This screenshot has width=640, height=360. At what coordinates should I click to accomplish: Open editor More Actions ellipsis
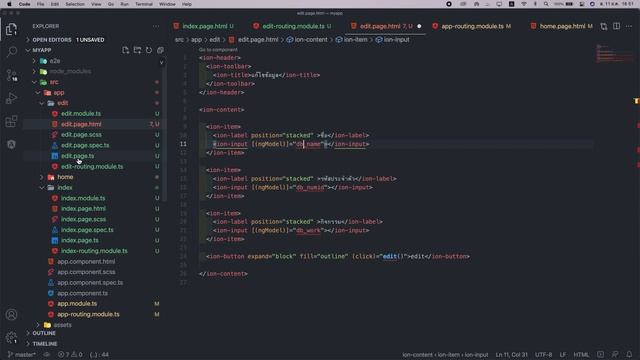tap(629, 26)
